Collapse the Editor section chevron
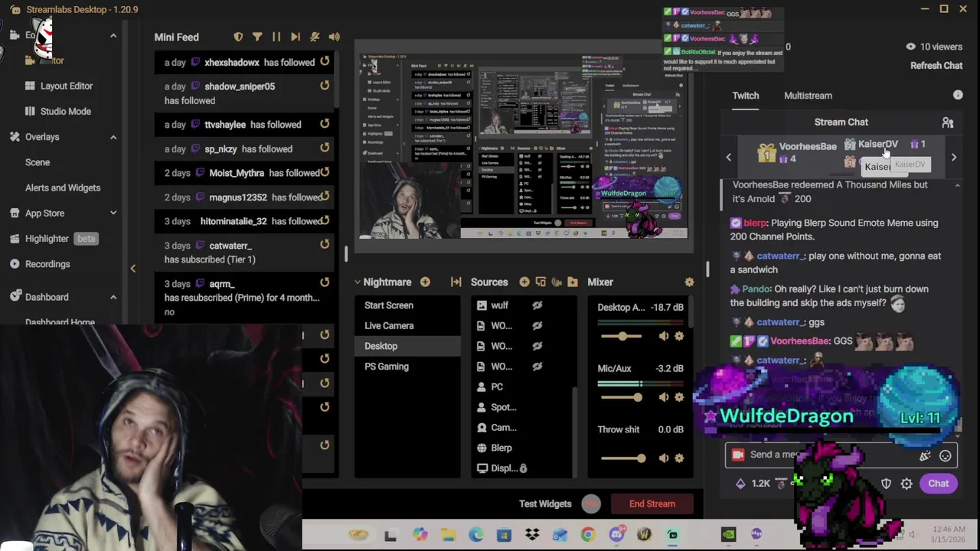Image resolution: width=980 pixels, height=551 pixels. click(x=113, y=35)
